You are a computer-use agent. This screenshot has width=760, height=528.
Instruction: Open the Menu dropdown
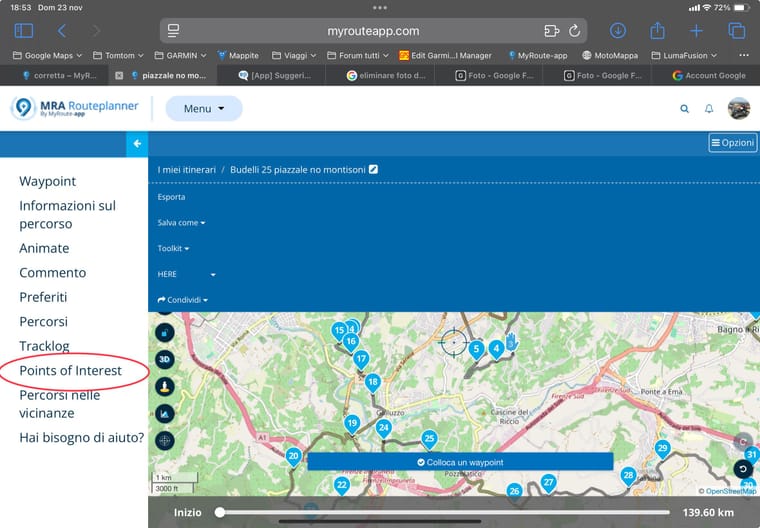tap(204, 109)
